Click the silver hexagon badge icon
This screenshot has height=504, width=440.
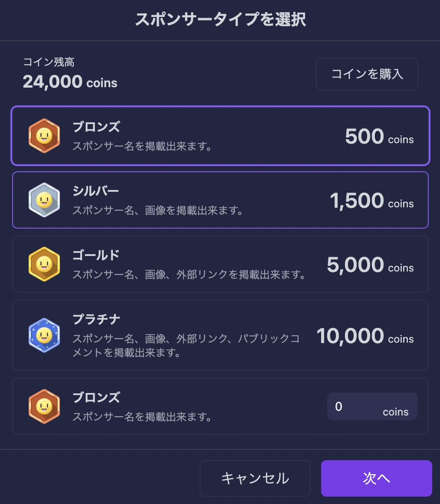click(x=44, y=200)
